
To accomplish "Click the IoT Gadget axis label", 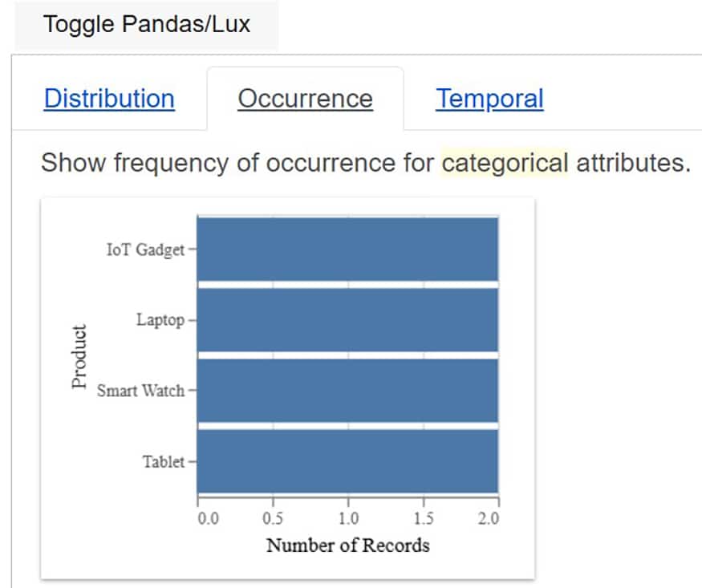I will coord(145,249).
